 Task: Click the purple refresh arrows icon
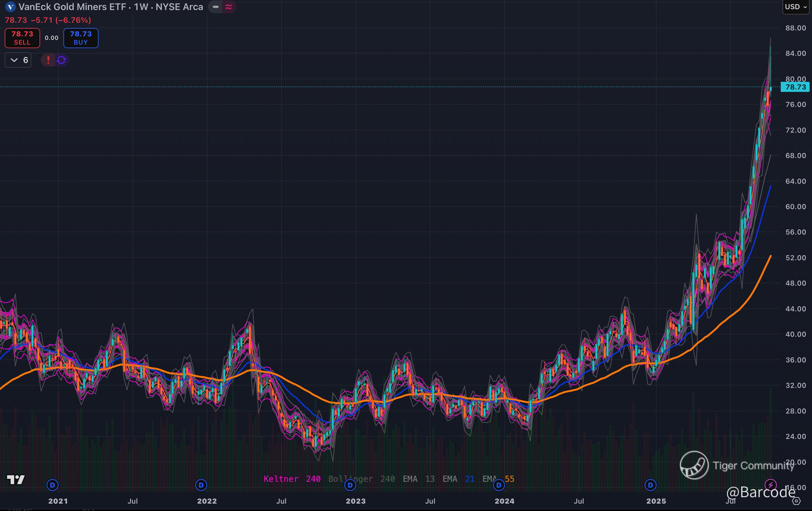(x=61, y=60)
